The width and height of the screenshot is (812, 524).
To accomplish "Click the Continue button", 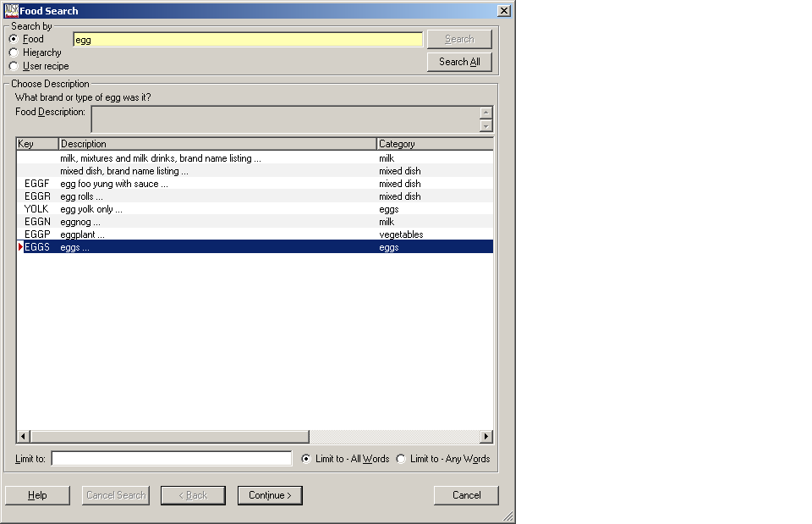I will 270,495.
